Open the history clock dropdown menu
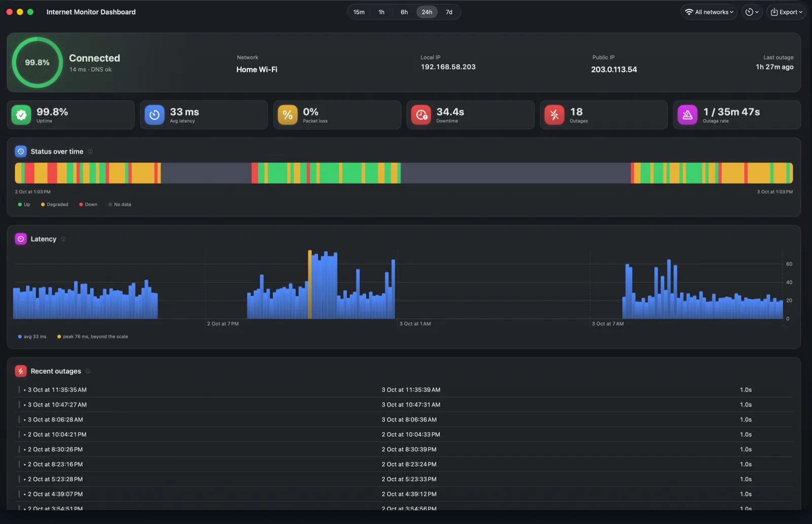This screenshot has width=812, height=524. click(x=752, y=12)
